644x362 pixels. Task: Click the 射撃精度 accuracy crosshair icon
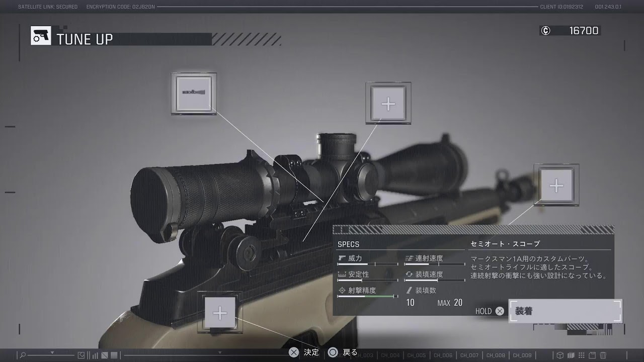pyautogui.click(x=342, y=291)
